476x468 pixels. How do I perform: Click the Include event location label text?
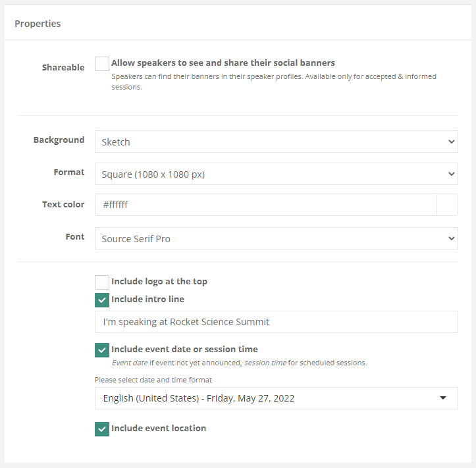(x=159, y=429)
